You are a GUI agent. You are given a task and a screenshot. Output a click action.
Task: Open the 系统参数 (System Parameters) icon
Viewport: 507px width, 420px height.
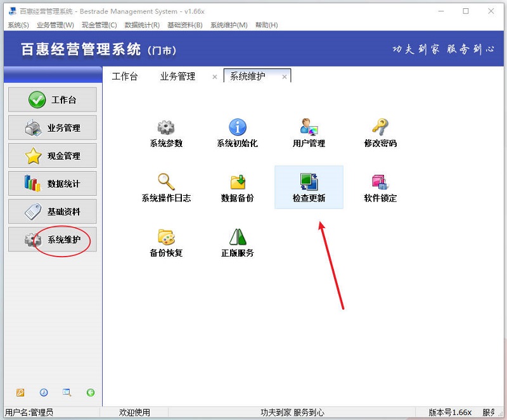pyautogui.click(x=166, y=132)
